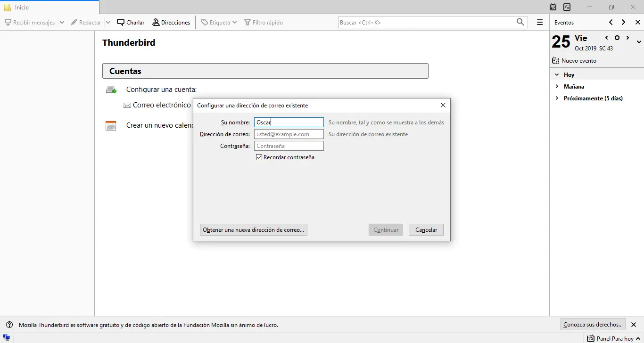
Task: Toggle the Panel Para hoy pane
Action: click(613, 338)
